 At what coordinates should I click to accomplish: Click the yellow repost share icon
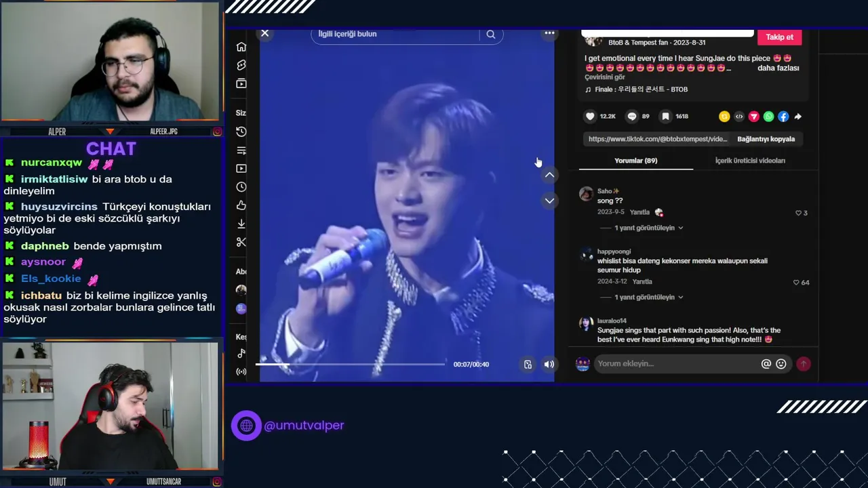(724, 117)
